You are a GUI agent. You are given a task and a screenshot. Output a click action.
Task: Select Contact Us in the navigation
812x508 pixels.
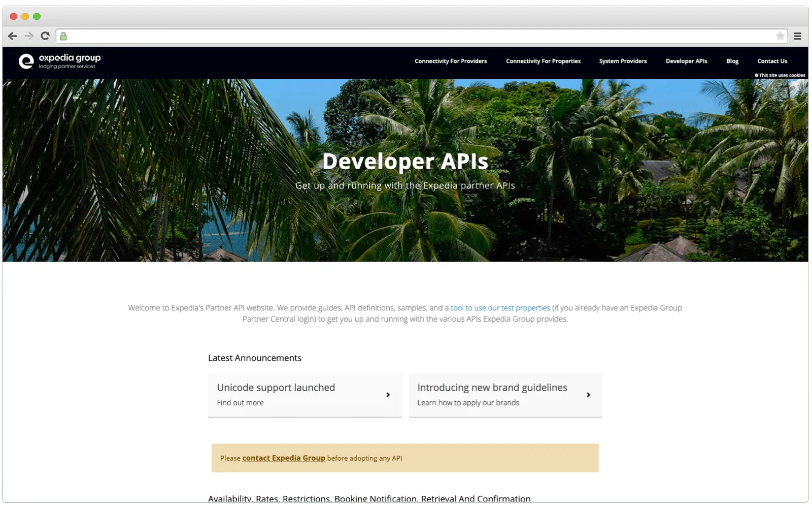tap(772, 61)
